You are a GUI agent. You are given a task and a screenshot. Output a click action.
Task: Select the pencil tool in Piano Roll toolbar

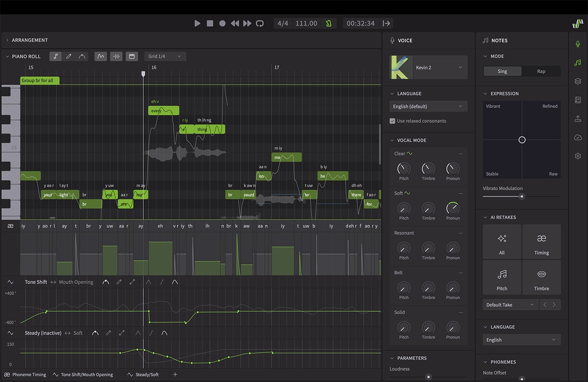pyautogui.click(x=68, y=56)
